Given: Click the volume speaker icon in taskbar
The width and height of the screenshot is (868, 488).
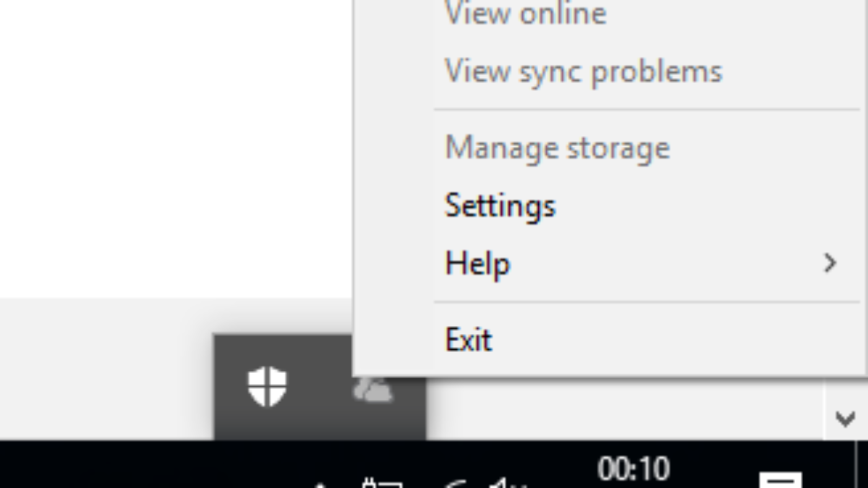Looking at the screenshot, I should click(506, 483).
